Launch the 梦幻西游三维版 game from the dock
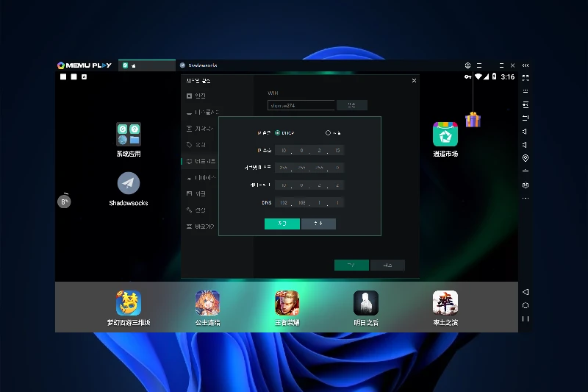 click(129, 303)
